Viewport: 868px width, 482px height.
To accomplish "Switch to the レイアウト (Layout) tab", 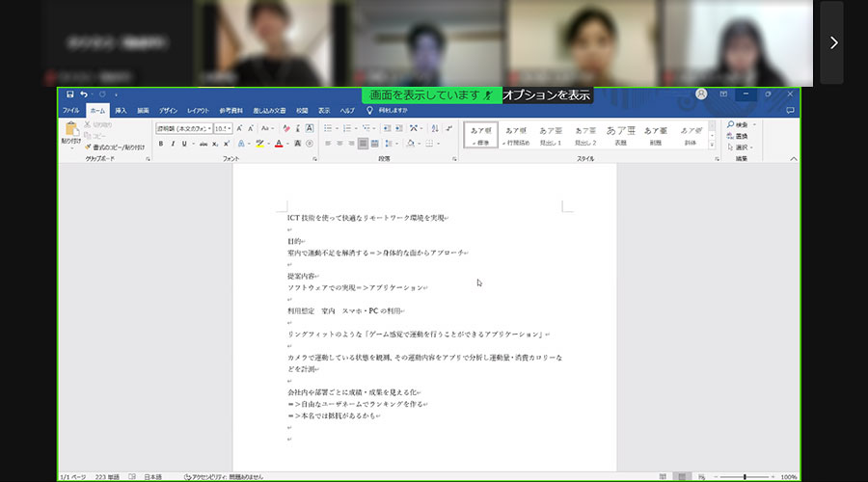I will coord(198,111).
